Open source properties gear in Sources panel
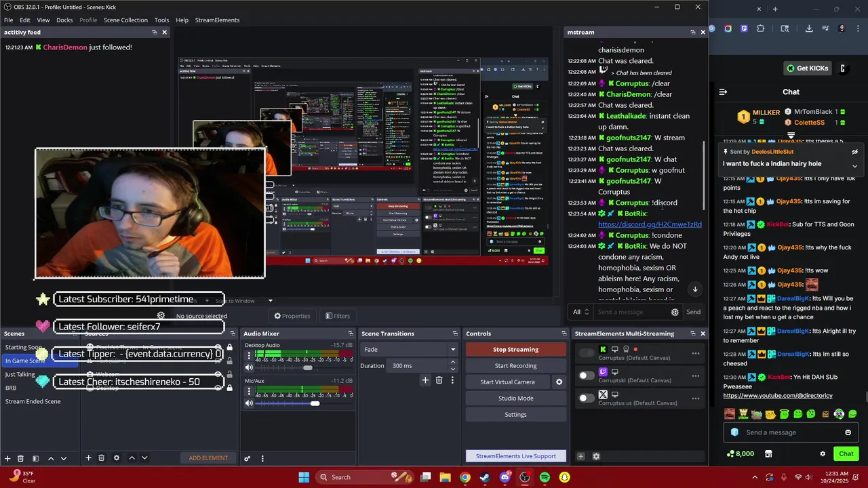The width and height of the screenshot is (868, 488). coord(116,458)
